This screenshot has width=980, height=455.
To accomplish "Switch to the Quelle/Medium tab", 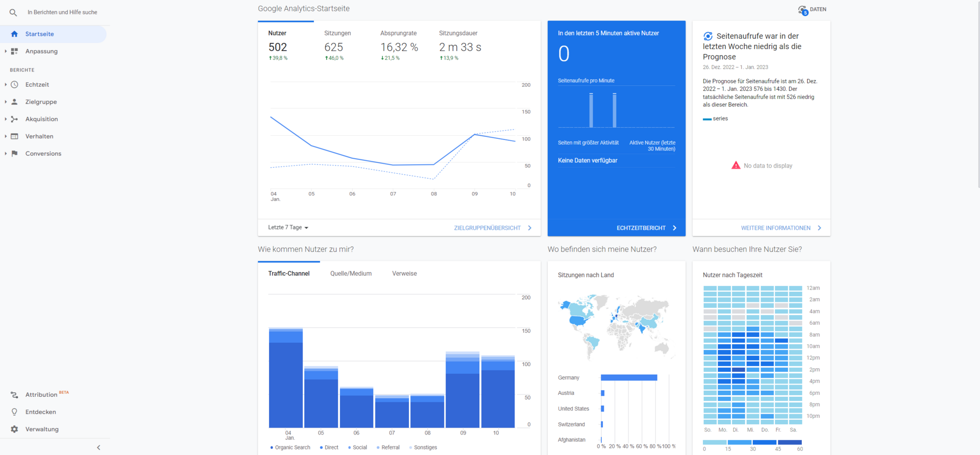I will click(x=351, y=274).
